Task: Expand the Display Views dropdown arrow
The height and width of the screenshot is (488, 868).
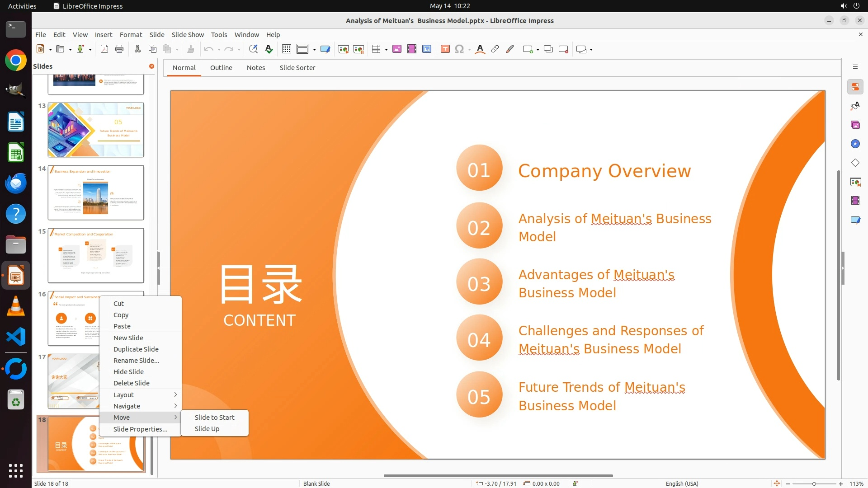Action: (x=314, y=50)
